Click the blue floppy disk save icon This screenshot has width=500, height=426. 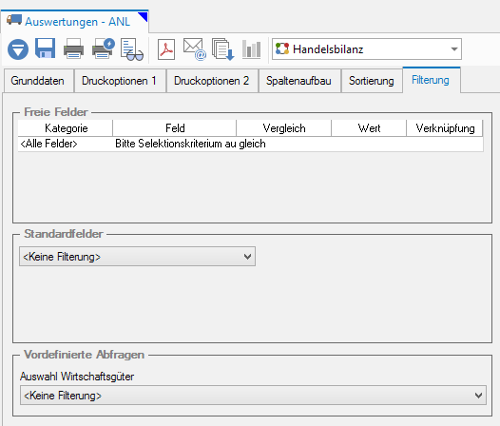pyautogui.click(x=45, y=48)
